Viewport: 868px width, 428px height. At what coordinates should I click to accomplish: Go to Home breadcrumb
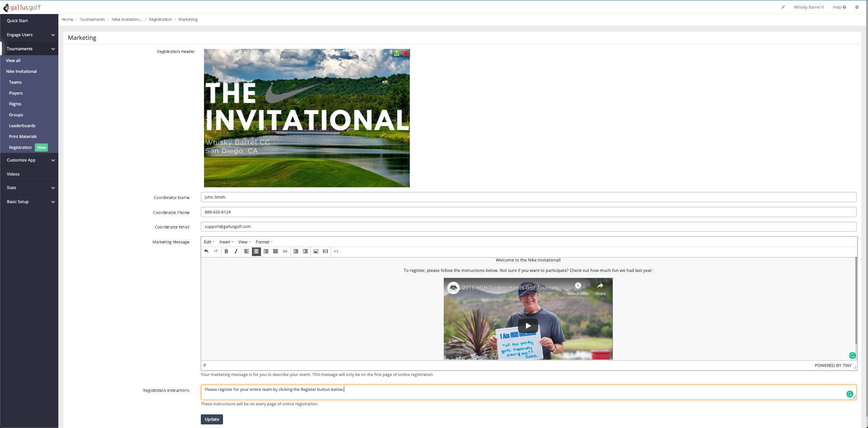click(x=67, y=19)
